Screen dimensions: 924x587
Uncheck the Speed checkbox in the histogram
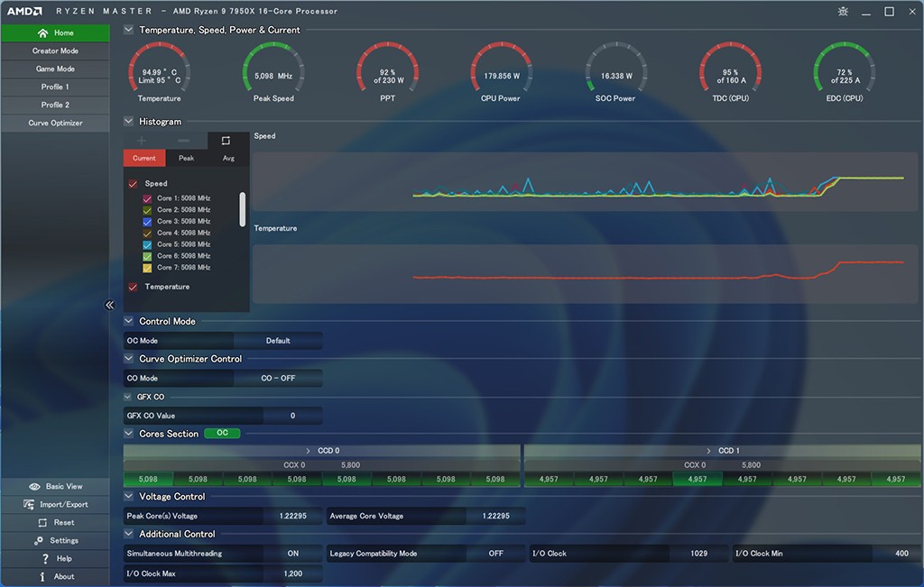(x=133, y=184)
